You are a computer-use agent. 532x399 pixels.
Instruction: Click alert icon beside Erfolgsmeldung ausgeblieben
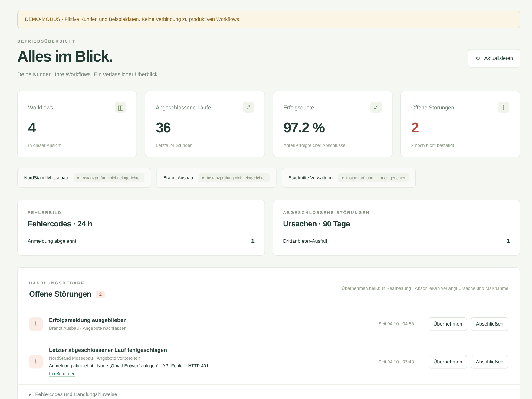36,324
